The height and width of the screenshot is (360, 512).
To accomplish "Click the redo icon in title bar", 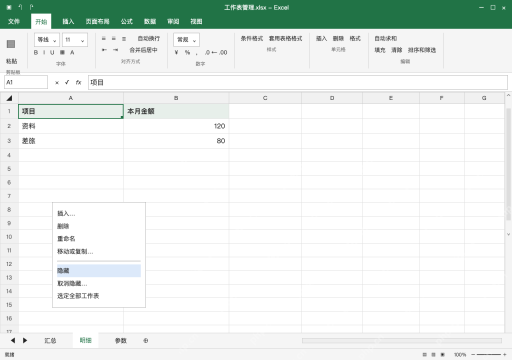I will tap(31, 7).
